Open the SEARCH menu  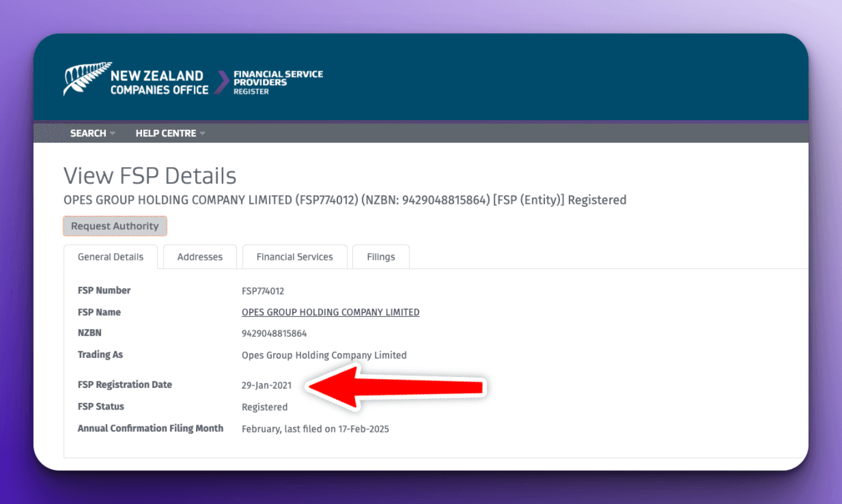point(88,134)
